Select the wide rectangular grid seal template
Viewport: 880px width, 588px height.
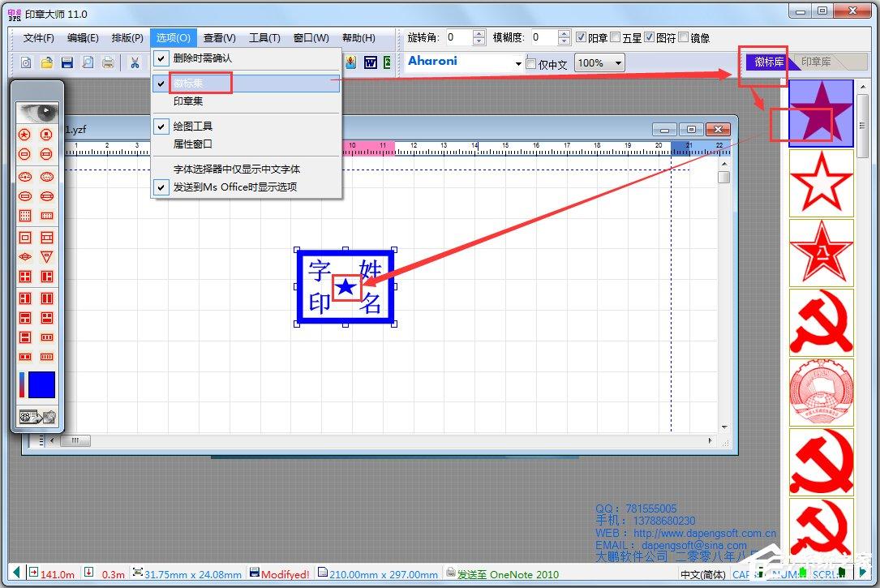(x=47, y=216)
